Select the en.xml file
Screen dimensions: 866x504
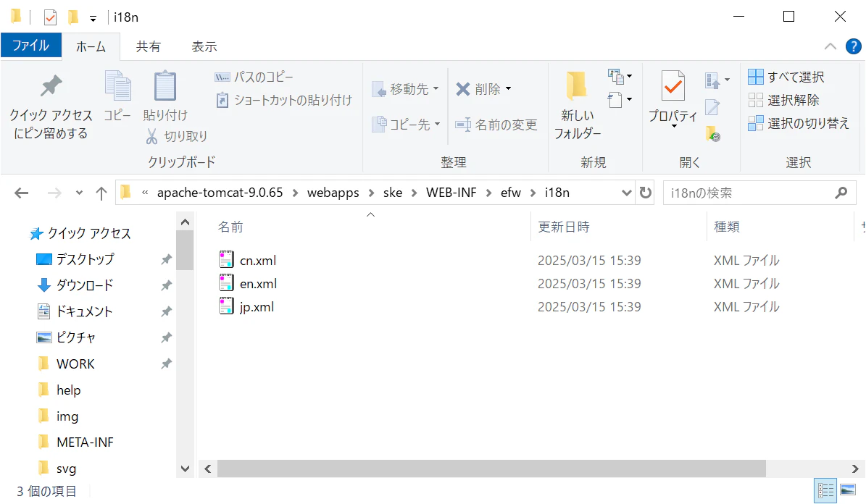[258, 284]
